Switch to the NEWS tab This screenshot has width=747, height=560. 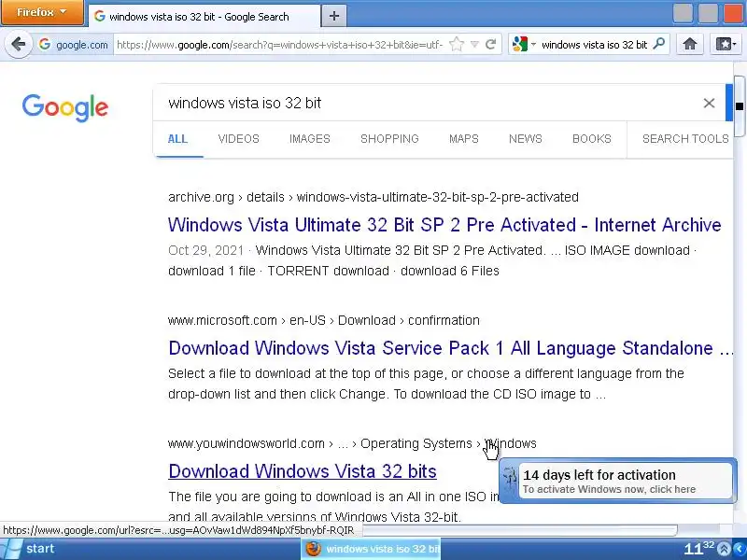point(526,139)
